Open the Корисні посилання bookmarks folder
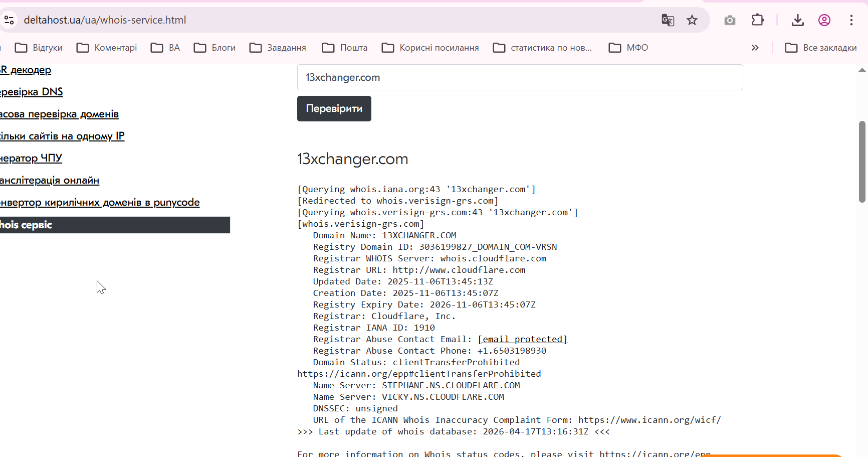 pos(430,48)
